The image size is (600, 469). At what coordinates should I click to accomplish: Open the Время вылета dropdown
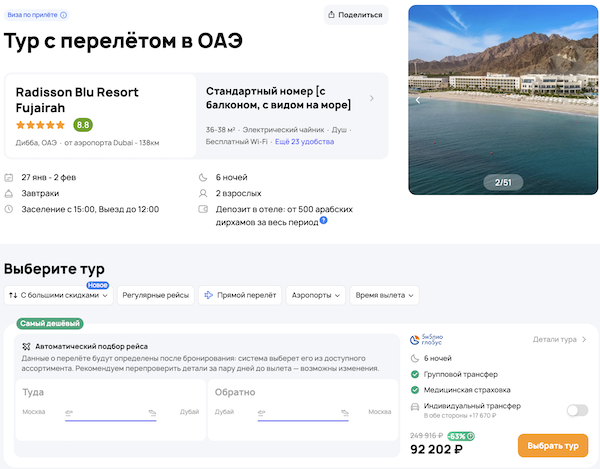(x=384, y=295)
